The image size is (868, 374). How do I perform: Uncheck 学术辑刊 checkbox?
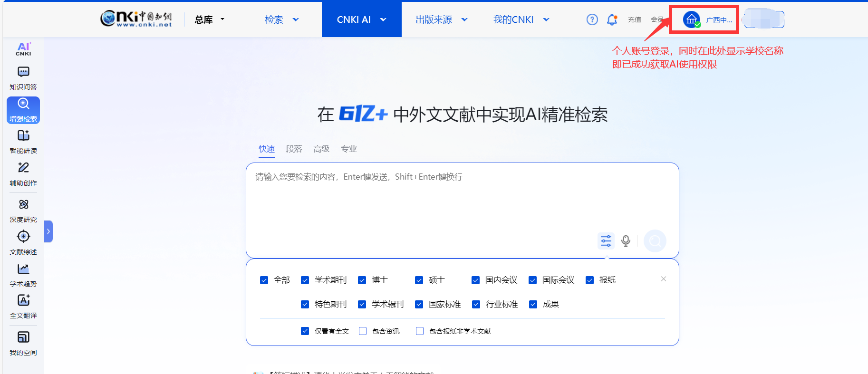pyautogui.click(x=362, y=304)
